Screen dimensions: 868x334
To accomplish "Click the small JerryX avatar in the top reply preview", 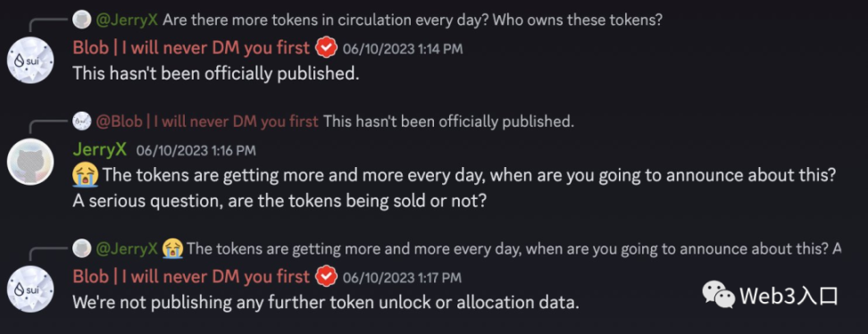I will point(82,20).
